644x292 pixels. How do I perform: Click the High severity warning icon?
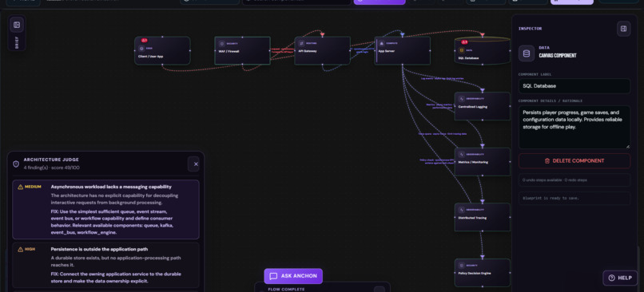pyautogui.click(x=20, y=250)
